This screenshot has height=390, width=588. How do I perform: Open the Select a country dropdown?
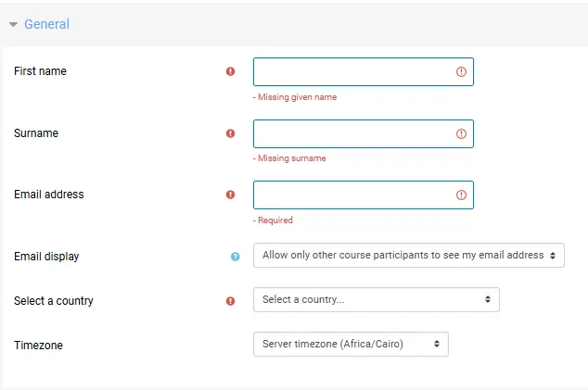[377, 300]
